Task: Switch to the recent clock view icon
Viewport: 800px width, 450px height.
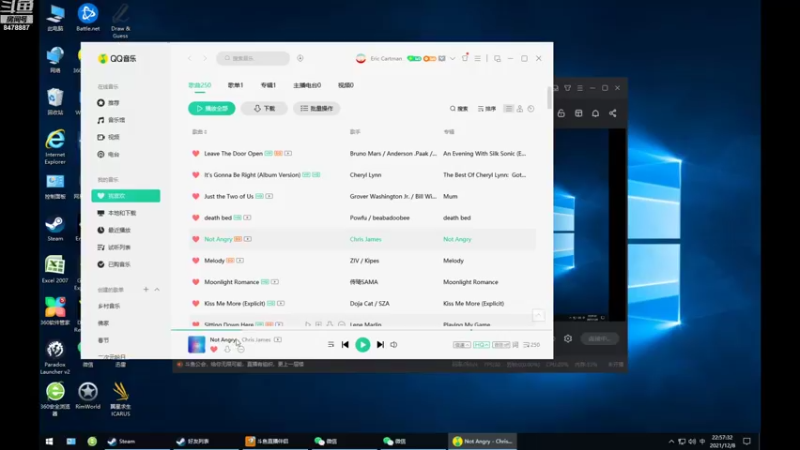Action: [531, 109]
